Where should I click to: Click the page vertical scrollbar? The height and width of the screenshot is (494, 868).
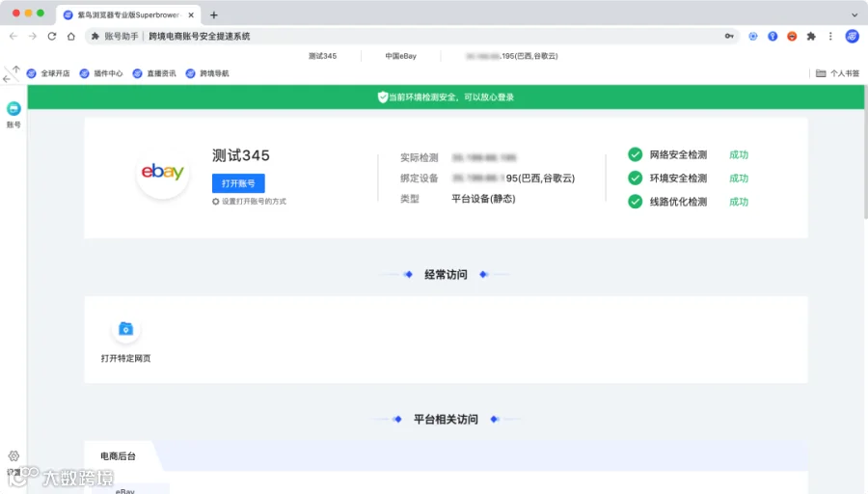click(x=865, y=153)
